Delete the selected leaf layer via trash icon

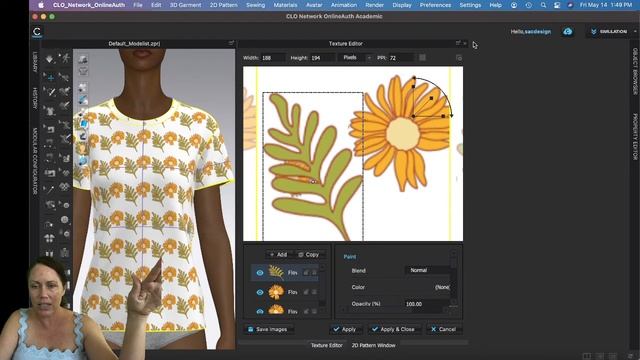(314, 272)
